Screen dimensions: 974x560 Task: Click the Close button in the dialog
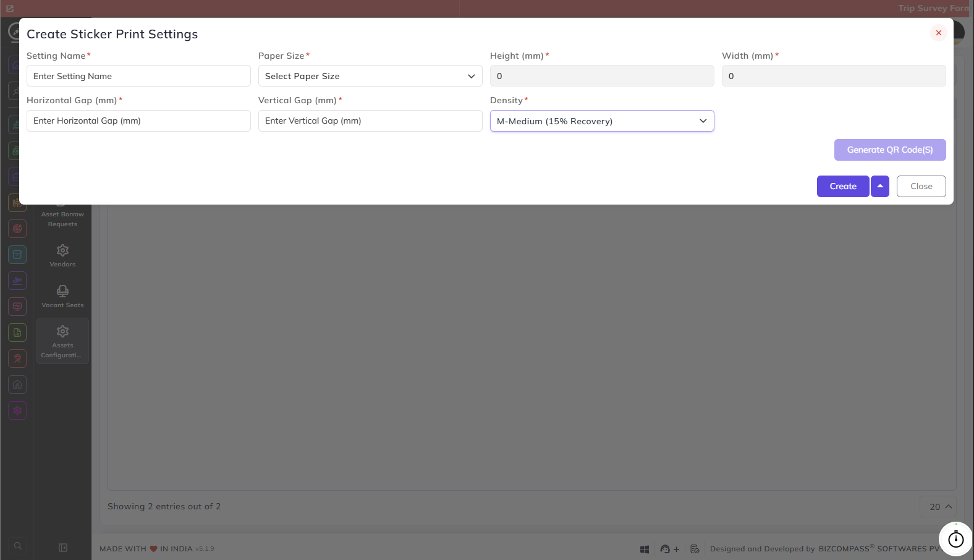[x=921, y=186]
